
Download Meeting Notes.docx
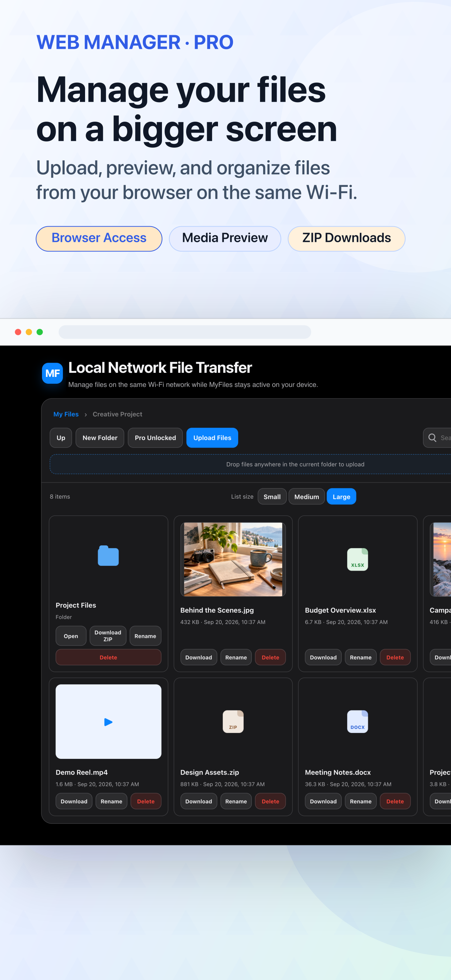pyautogui.click(x=323, y=801)
